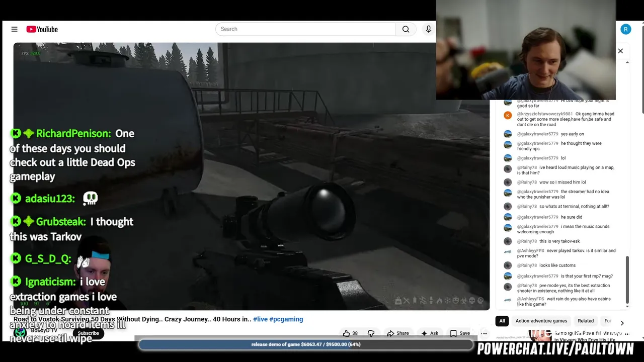
Task: Select the All filter chip
Action: [x=502, y=321]
